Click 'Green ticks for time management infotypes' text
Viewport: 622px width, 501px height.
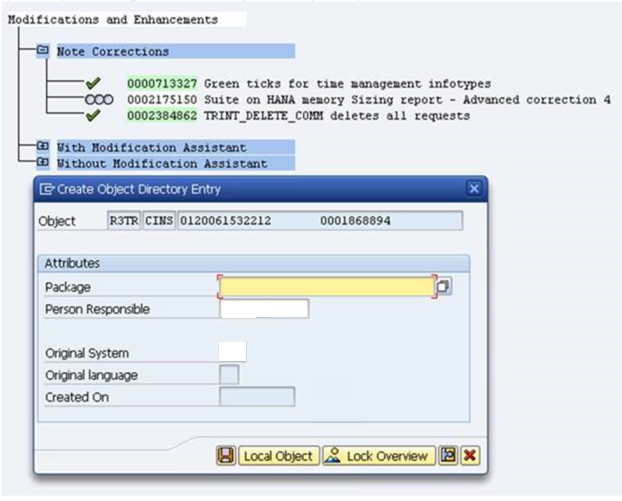coord(347,84)
